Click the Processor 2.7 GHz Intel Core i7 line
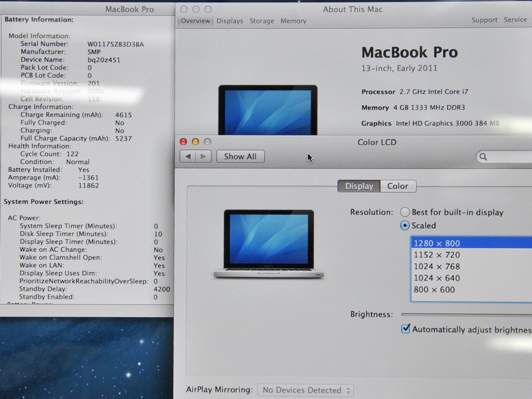Image resolution: width=532 pixels, height=399 pixels. (414, 92)
